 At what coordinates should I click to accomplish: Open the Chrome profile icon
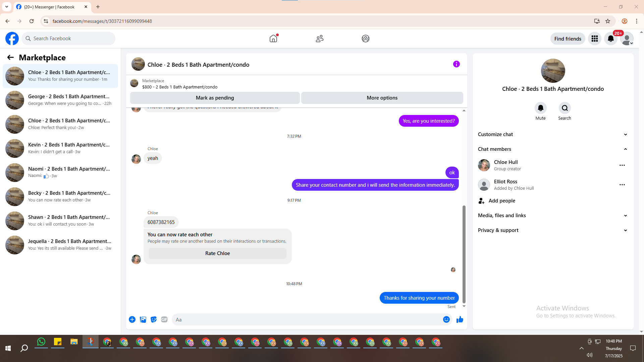tap(625, 21)
